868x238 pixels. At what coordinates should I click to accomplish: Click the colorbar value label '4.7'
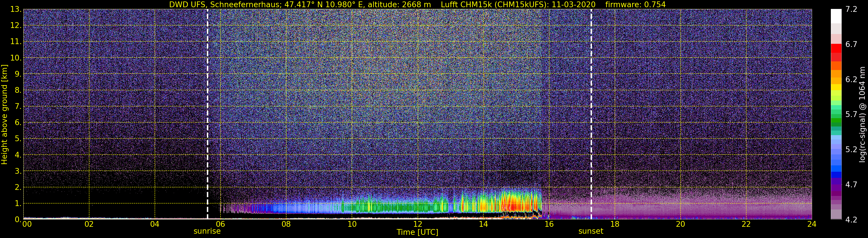click(851, 185)
